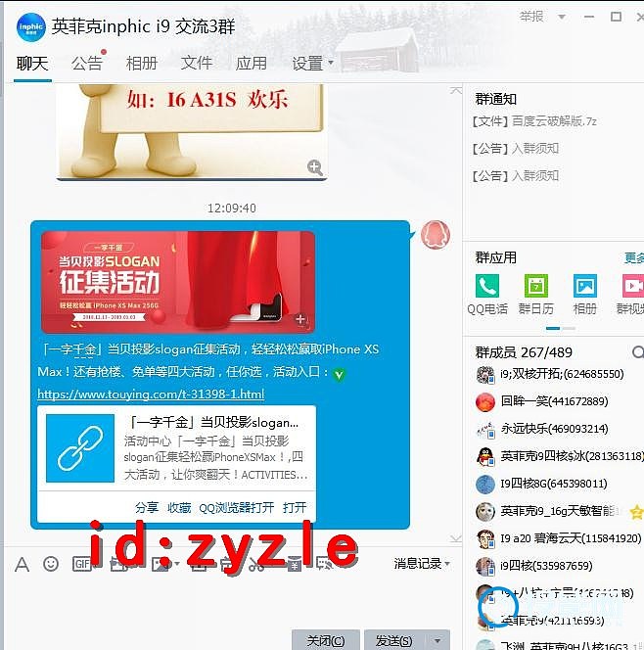Screen dimensions: 644x650
Task: Click the blue chain link icon in card
Action: (x=80, y=448)
